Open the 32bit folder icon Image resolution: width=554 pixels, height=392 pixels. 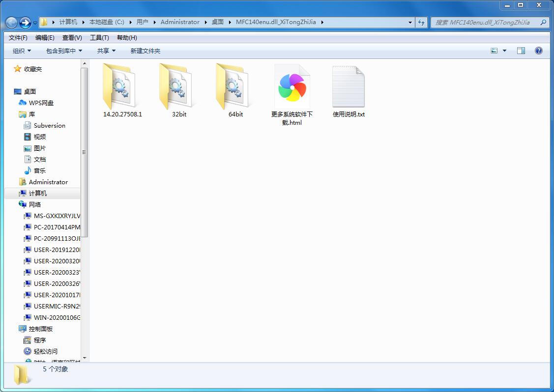coord(175,86)
